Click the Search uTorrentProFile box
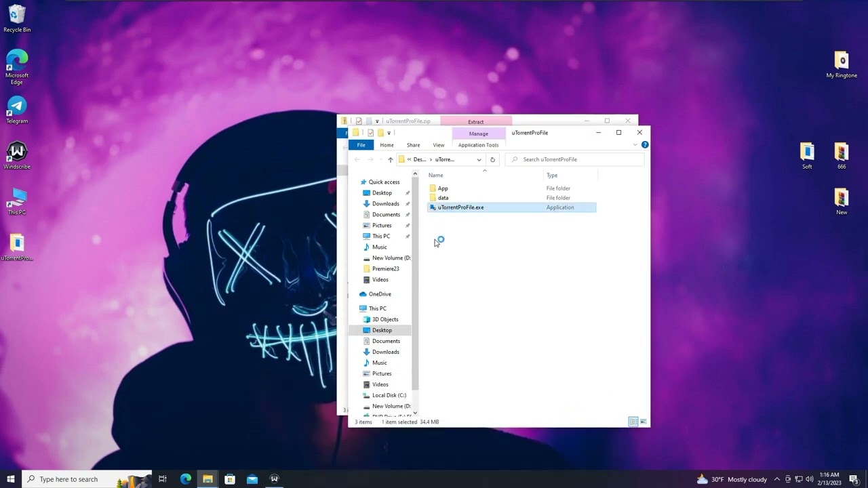The image size is (868, 488). (574, 159)
